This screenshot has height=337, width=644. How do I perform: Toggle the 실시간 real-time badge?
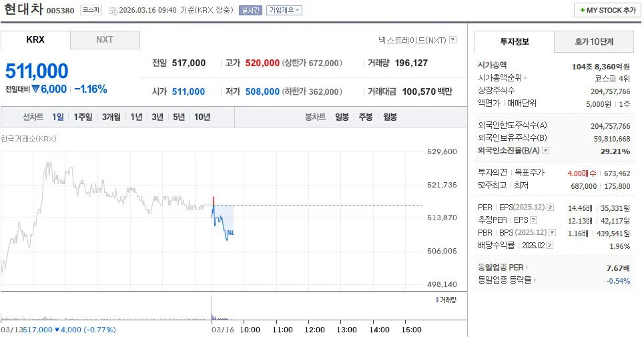point(250,10)
